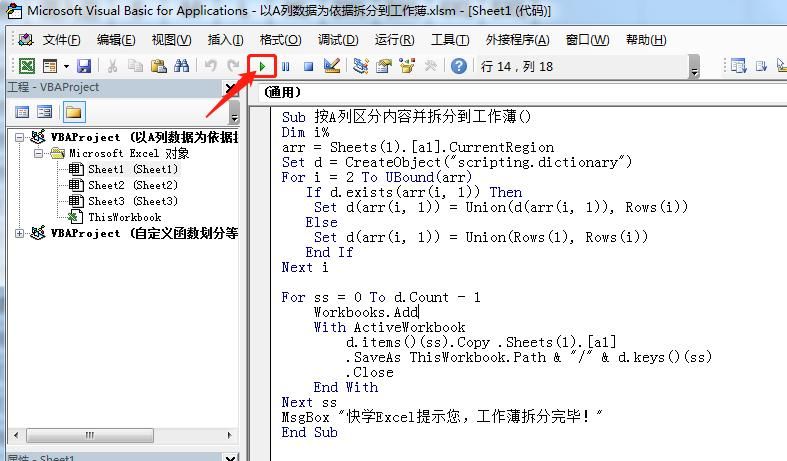Screen dimensions: 787x461
Task: Open the 视图(V) menu
Action: click(171, 40)
